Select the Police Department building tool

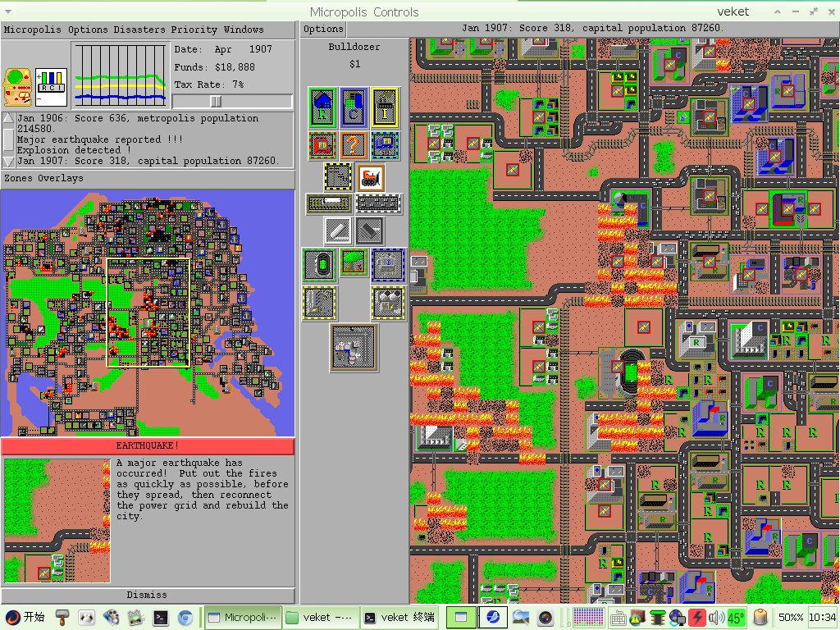[385, 146]
